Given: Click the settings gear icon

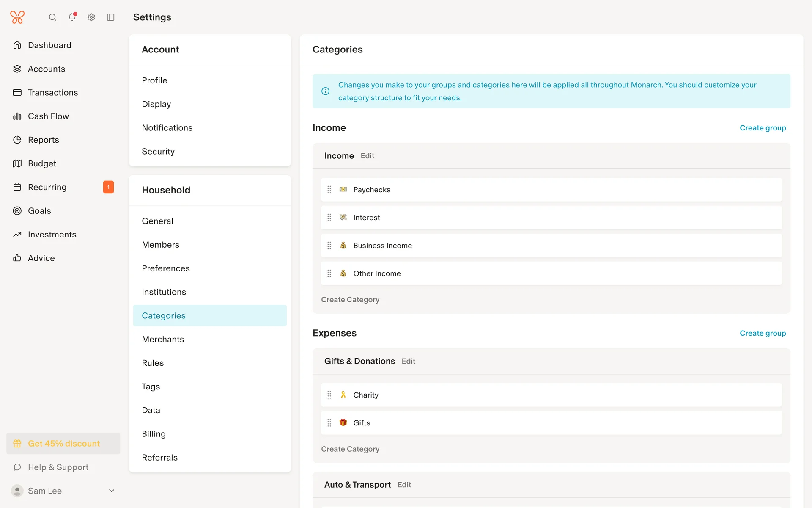Looking at the screenshot, I should click(91, 17).
